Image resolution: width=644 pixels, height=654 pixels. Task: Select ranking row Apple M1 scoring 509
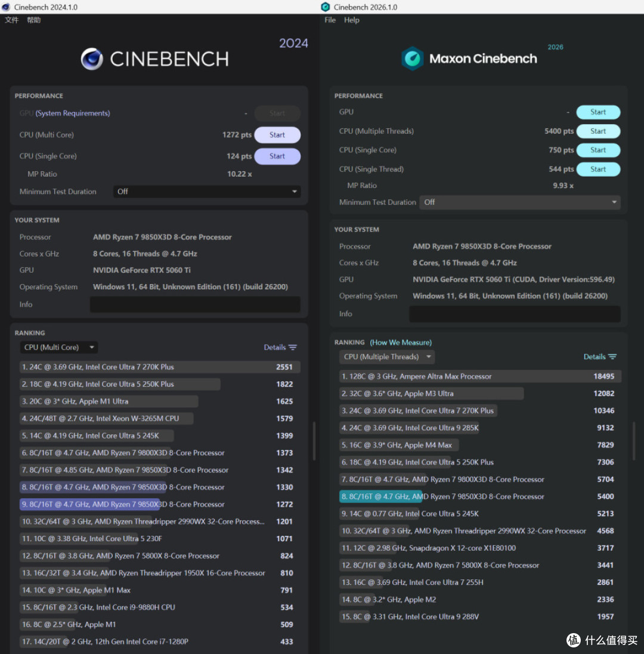pos(160,624)
